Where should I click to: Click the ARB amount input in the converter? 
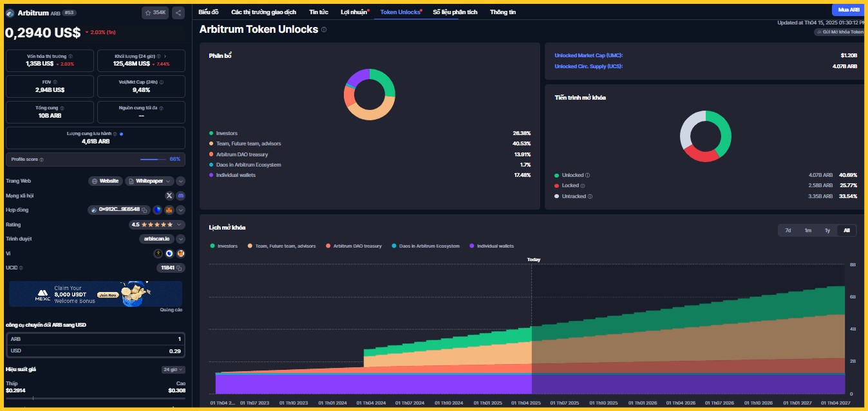(129, 339)
